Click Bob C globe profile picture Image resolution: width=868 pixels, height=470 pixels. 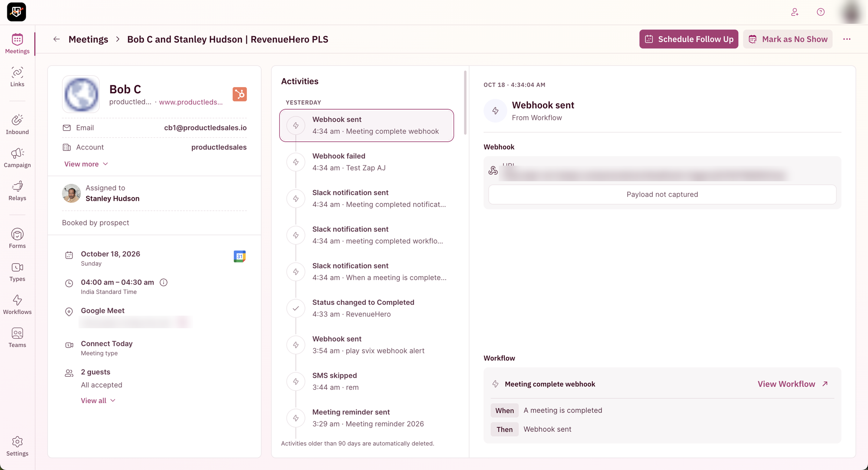point(81,94)
